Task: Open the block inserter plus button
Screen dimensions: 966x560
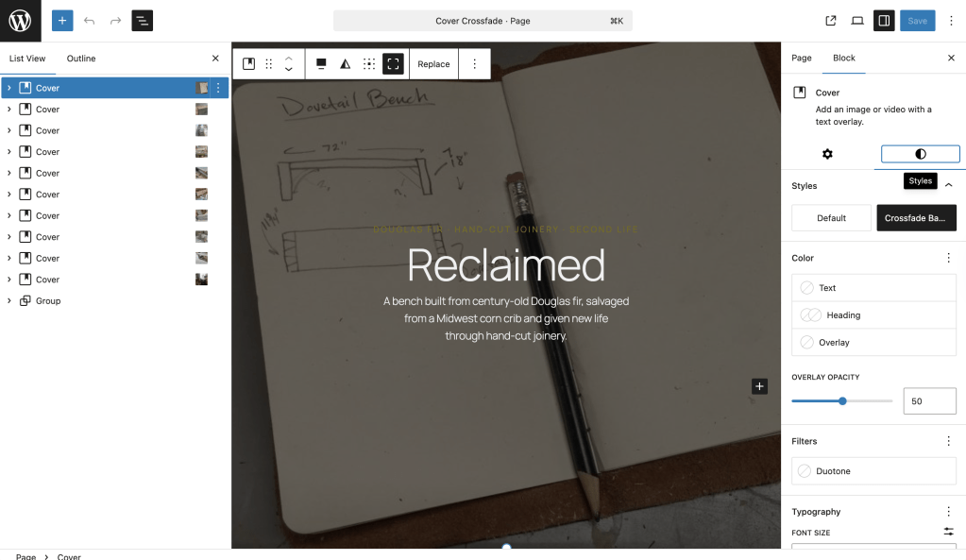Action: tap(62, 21)
